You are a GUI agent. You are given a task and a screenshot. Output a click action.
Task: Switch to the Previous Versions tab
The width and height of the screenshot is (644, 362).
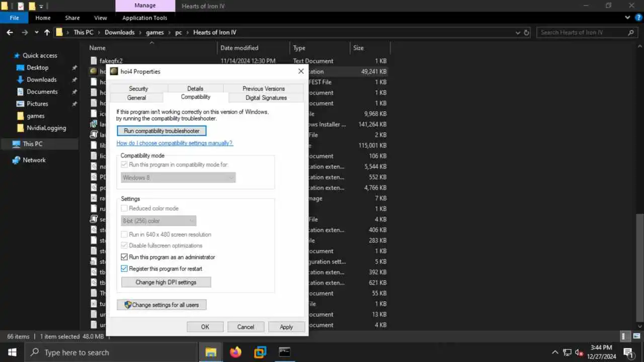264,88
